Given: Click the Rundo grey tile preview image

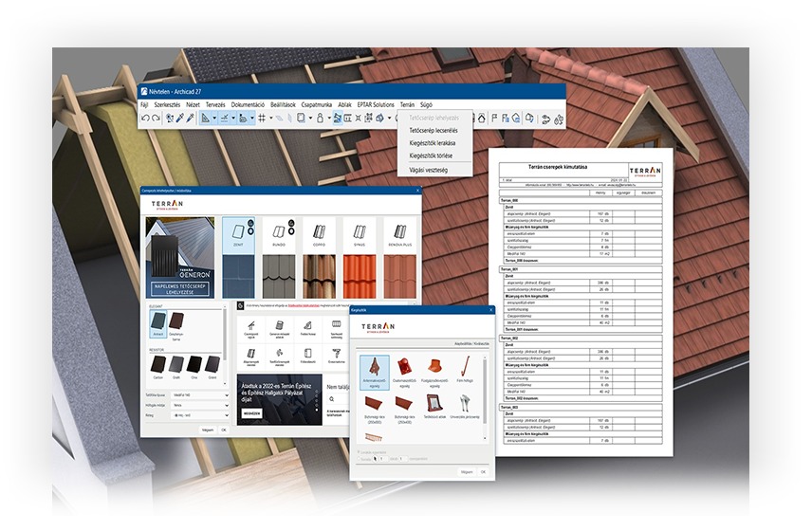Looking at the screenshot, I should click(x=279, y=276).
